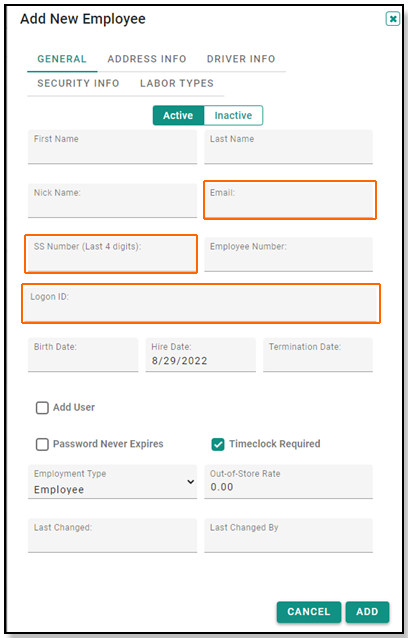Enable the Add User checkbox

(42, 408)
